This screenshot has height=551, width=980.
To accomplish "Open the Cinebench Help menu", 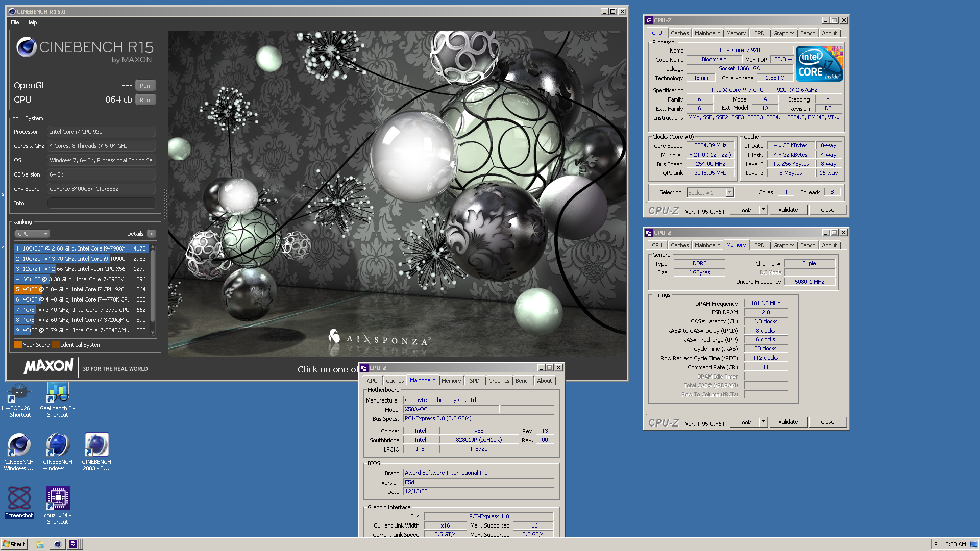I will tap(32, 22).
